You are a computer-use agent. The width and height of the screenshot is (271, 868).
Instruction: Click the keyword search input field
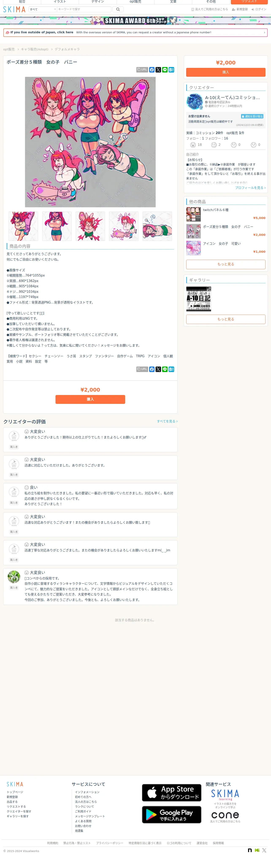pyautogui.click(x=84, y=9)
